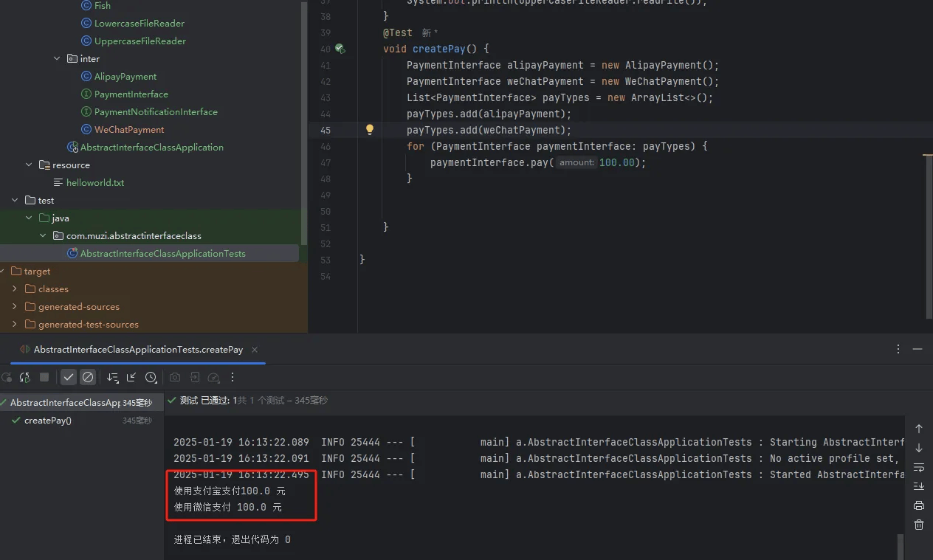Stop the running test process
This screenshot has width=933, height=560.
44,377
